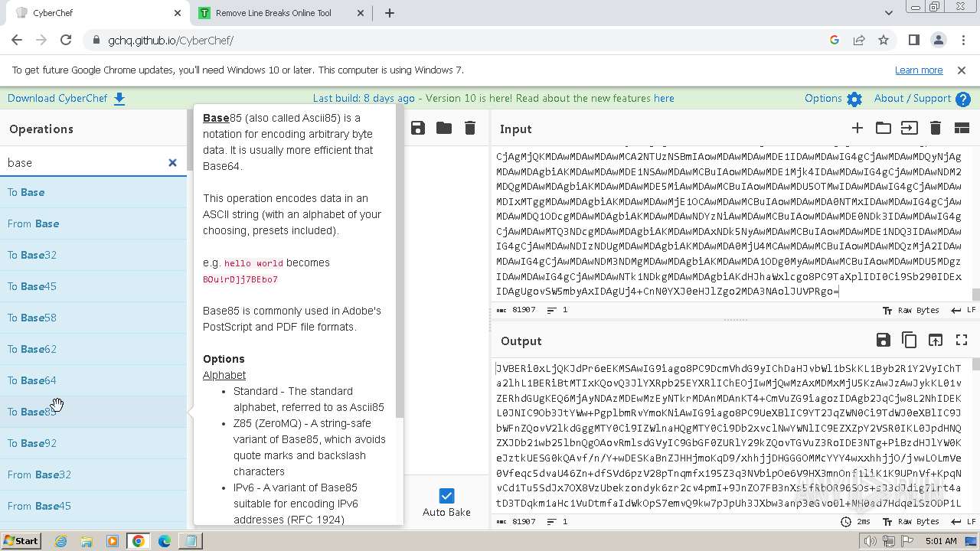Image resolution: width=980 pixels, height=551 pixels.
Task: Replace input with output icon
Action: point(936,340)
